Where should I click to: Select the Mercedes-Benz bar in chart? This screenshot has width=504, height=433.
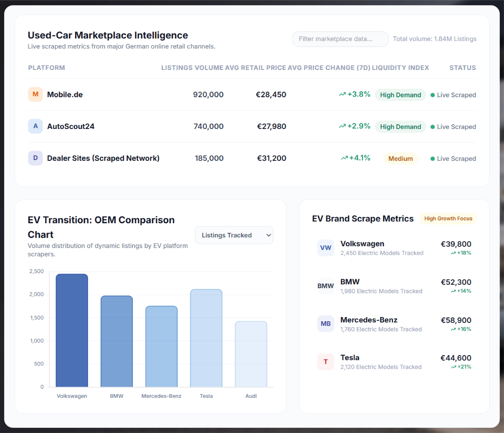tap(161, 346)
